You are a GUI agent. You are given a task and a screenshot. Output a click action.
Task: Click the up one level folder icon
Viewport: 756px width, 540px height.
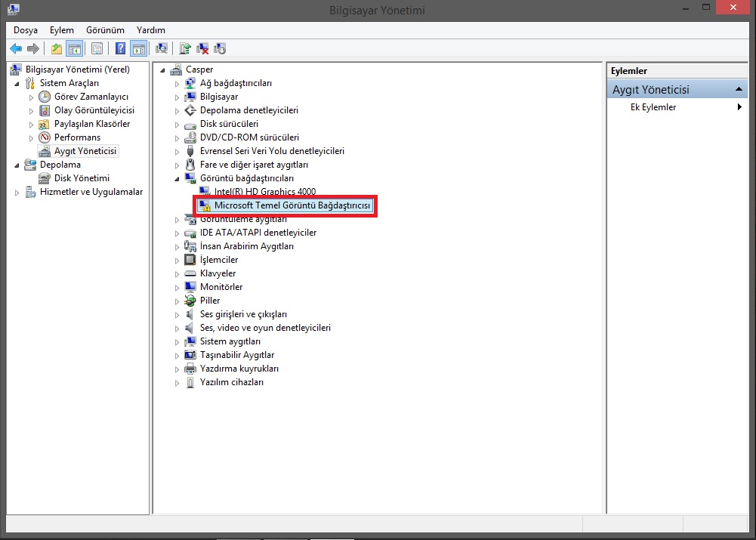click(57, 48)
